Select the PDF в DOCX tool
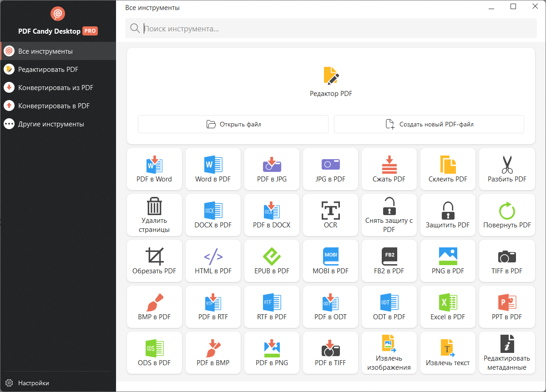Viewport: 546px width, 392px height. (x=272, y=215)
